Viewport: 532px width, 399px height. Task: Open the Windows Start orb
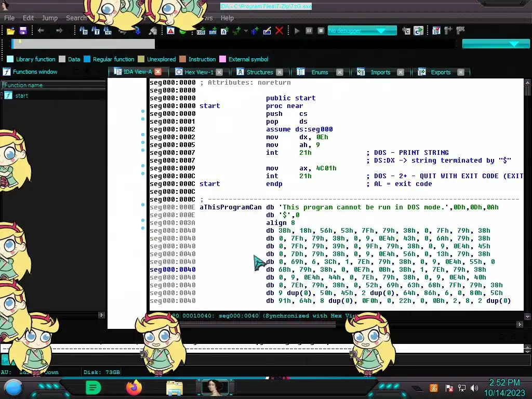[13, 388]
